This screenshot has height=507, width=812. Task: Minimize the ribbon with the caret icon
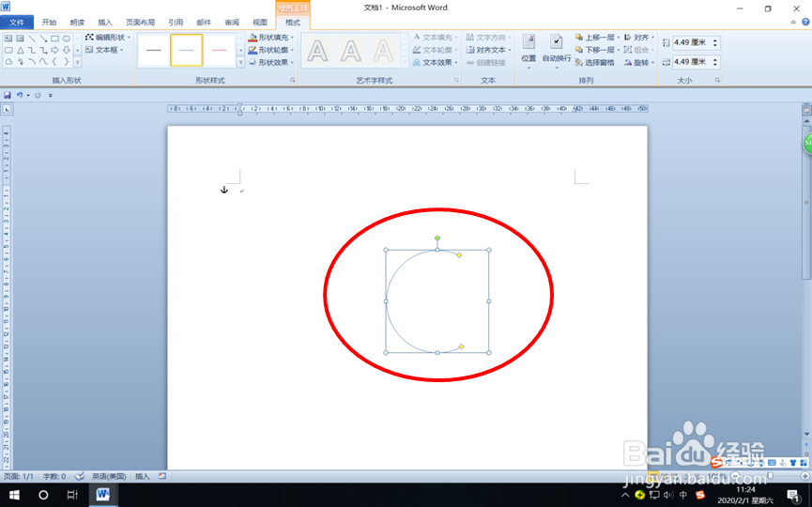click(x=793, y=22)
